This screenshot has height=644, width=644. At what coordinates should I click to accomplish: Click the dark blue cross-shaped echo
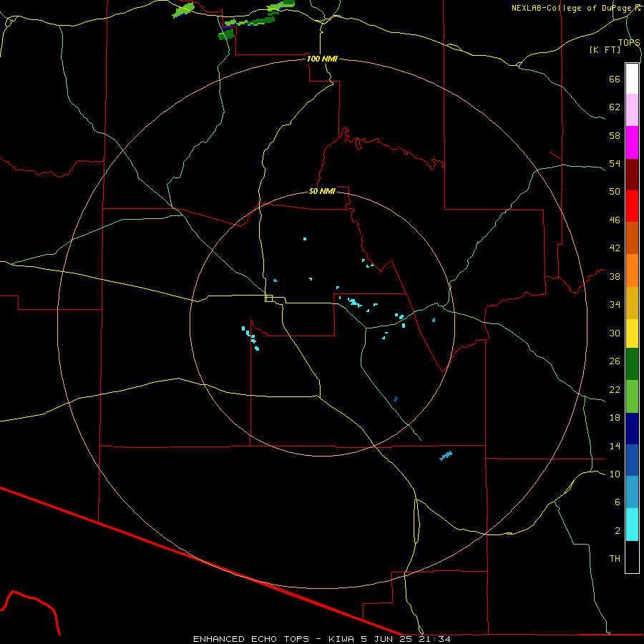tap(396, 399)
